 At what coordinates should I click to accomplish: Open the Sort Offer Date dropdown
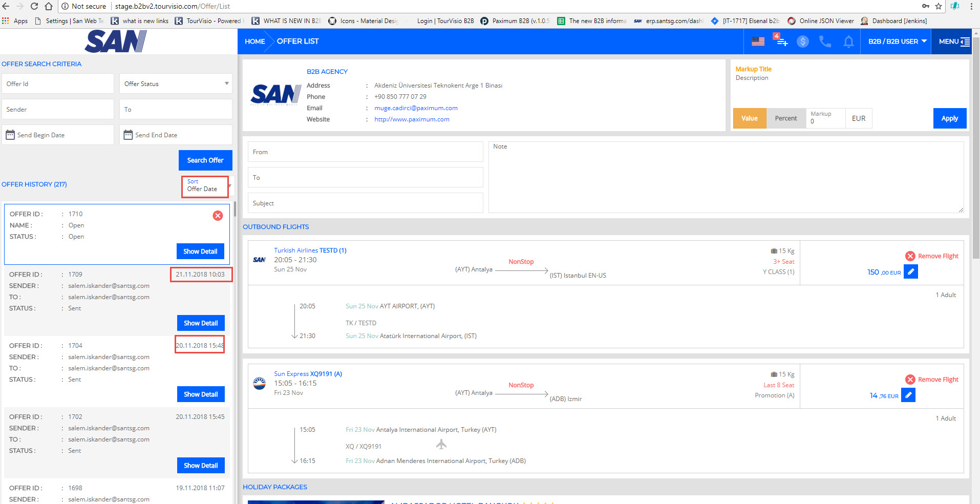coord(206,186)
